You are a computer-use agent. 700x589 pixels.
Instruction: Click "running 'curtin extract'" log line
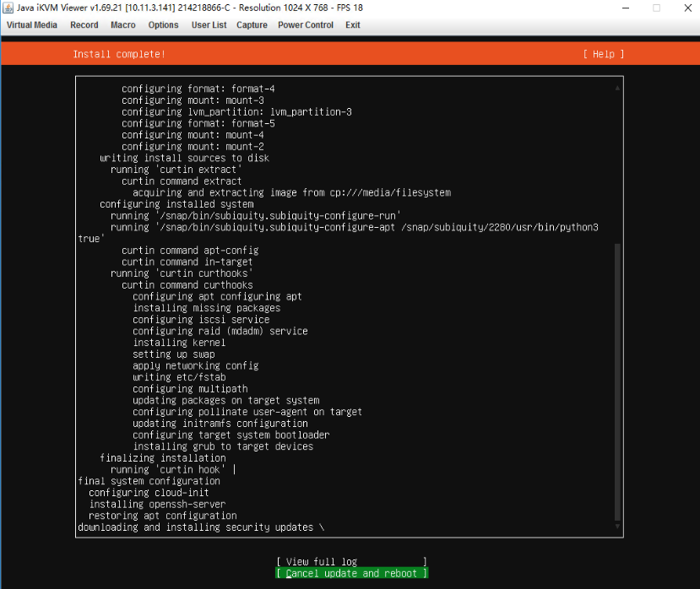176,169
